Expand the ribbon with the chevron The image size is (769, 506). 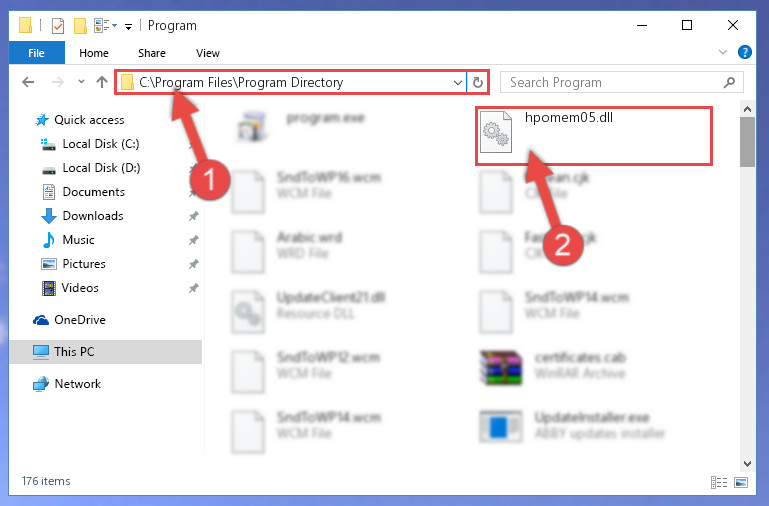722,52
